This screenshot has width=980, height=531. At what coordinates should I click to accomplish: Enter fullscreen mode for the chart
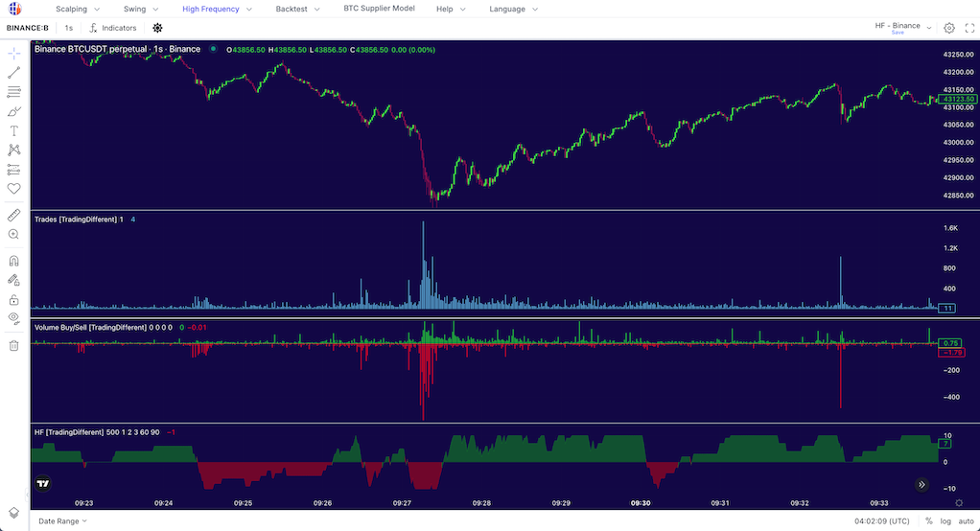pyautogui.click(x=969, y=28)
